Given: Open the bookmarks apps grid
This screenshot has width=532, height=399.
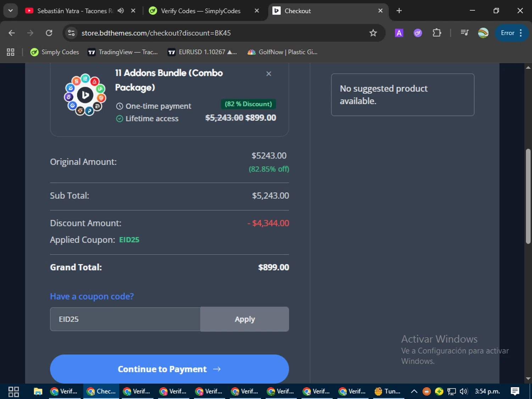Looking at the screenshot, I should coord(11,52).
